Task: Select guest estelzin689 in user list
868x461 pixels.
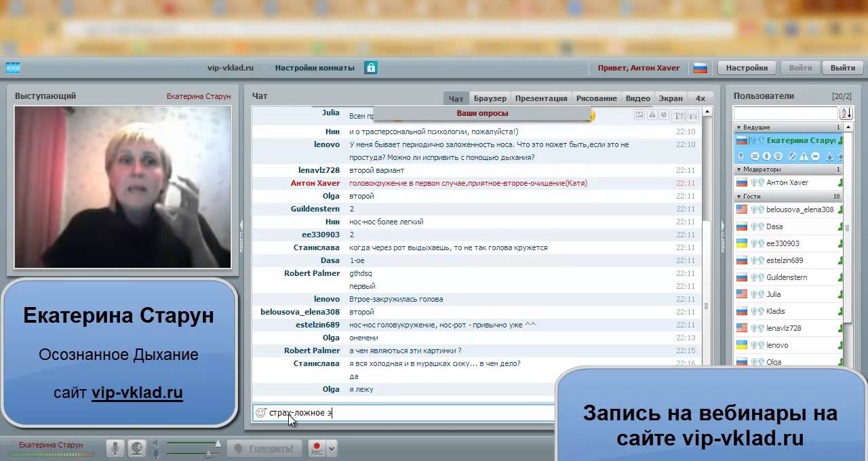Action: coord(789,260)
